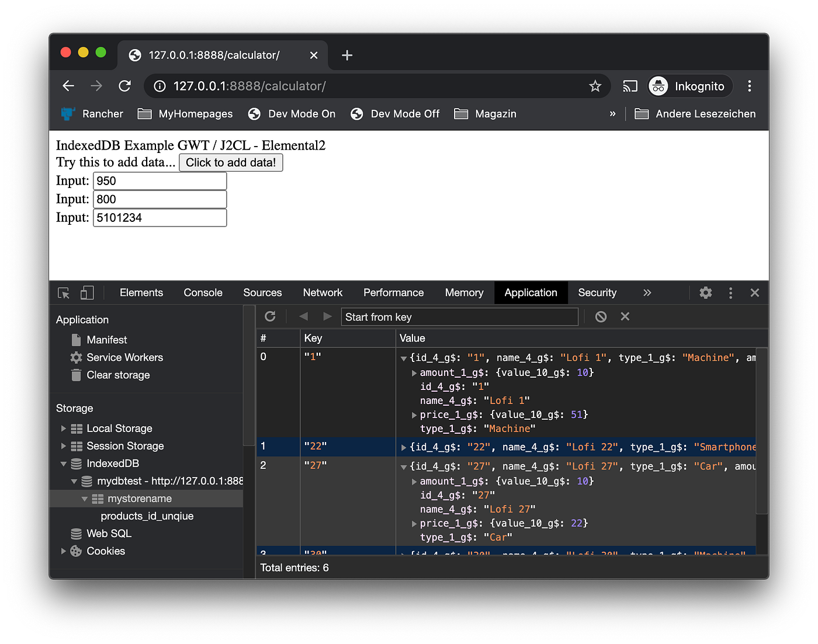Refresh the IndexedDB data view
Image resolution: width=818 pixels, height=644 pixels.
point(270,316)
